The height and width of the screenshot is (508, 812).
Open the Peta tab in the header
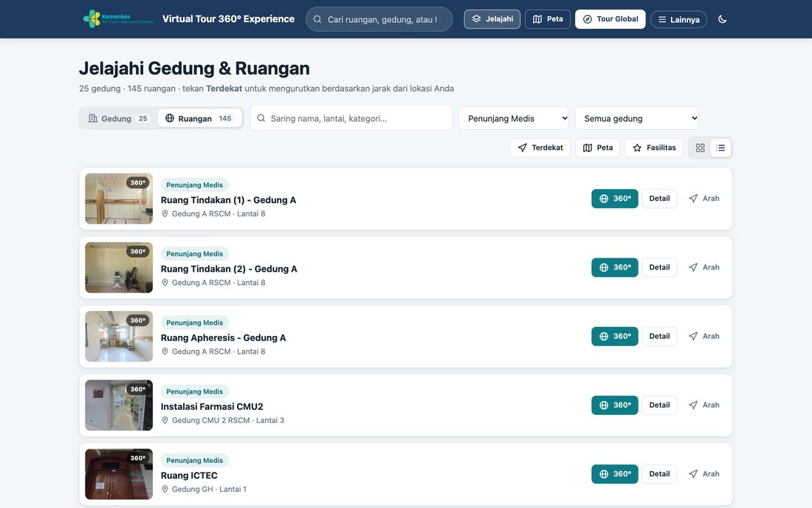tap(548, 19)
